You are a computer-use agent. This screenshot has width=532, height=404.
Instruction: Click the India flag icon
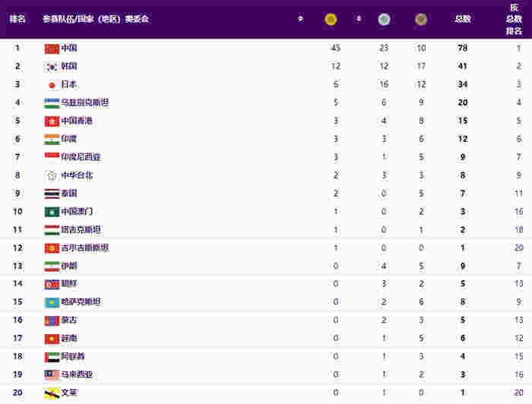point(52,139)
